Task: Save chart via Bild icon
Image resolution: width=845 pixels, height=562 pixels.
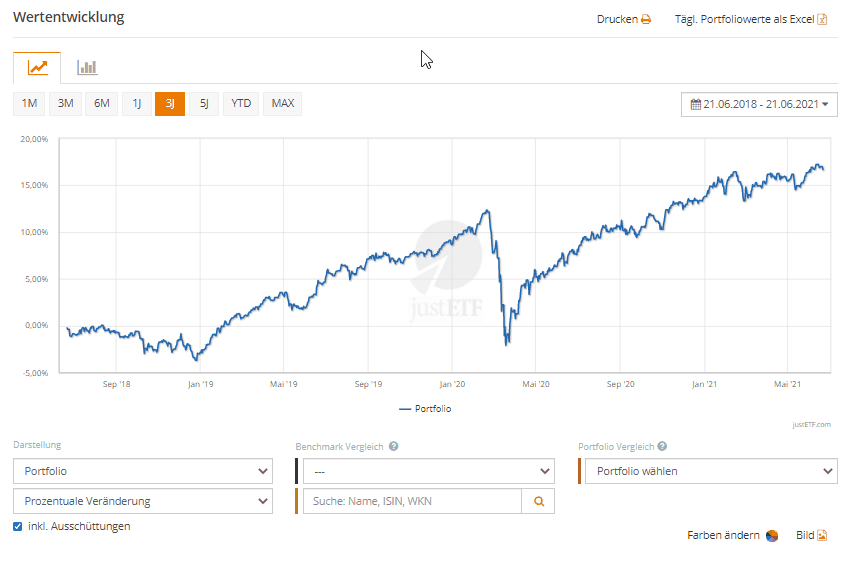Action: pyautogui.click(x=822, y=535)
